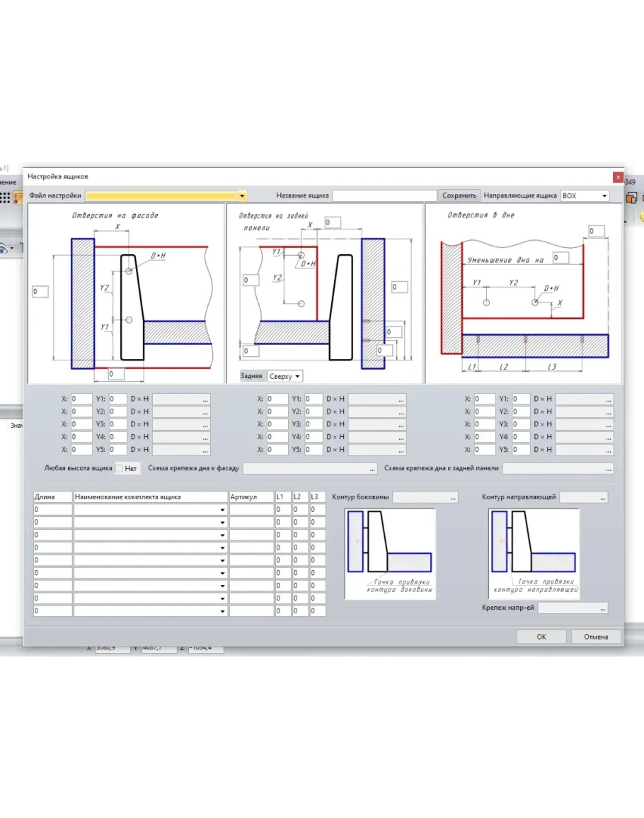Close the Настройка ящиков dialog
Viewport: 644px width, 818px height.
pos(618,176)
